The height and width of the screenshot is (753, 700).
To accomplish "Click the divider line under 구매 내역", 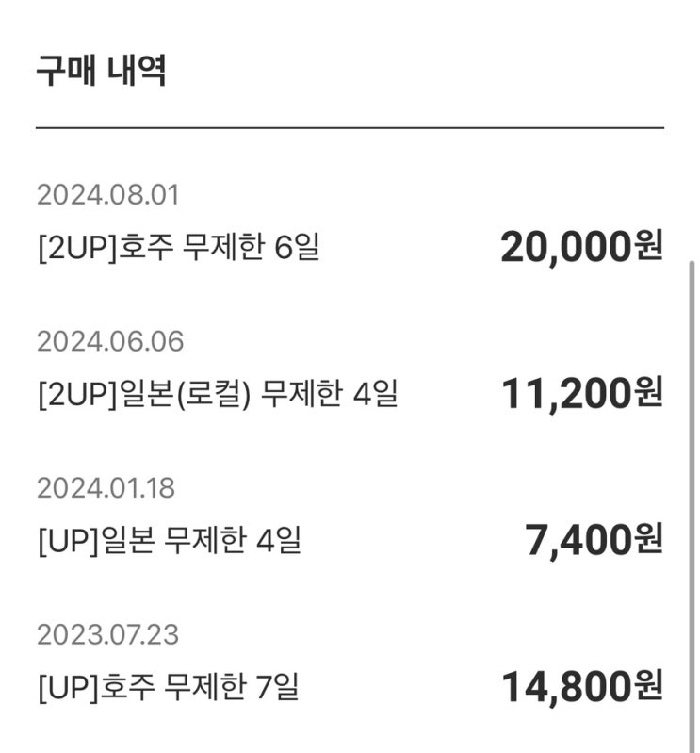I will pos(350,128).
